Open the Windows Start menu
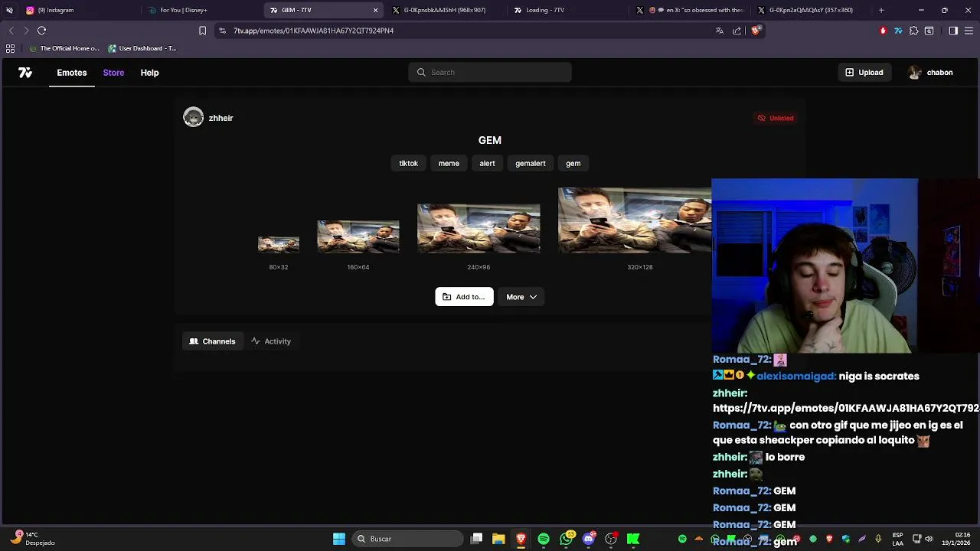The width and height of the screenshot is (980, 551). pos(339,539)
